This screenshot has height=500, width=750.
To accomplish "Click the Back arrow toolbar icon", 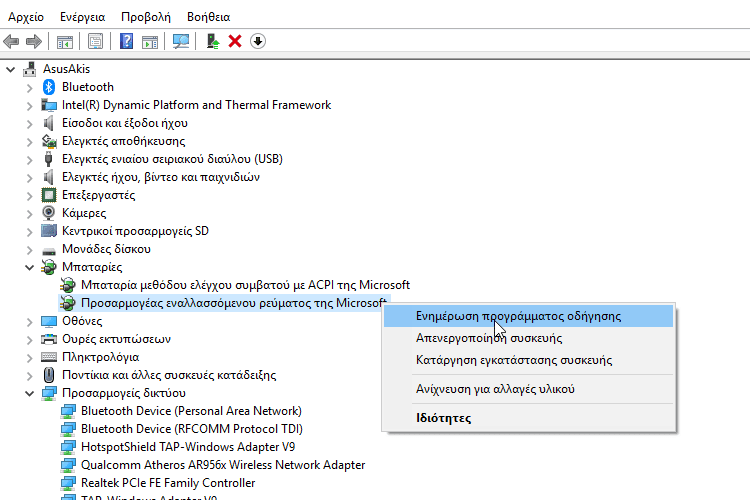I will pyautogui.click(x=11, y=42).
